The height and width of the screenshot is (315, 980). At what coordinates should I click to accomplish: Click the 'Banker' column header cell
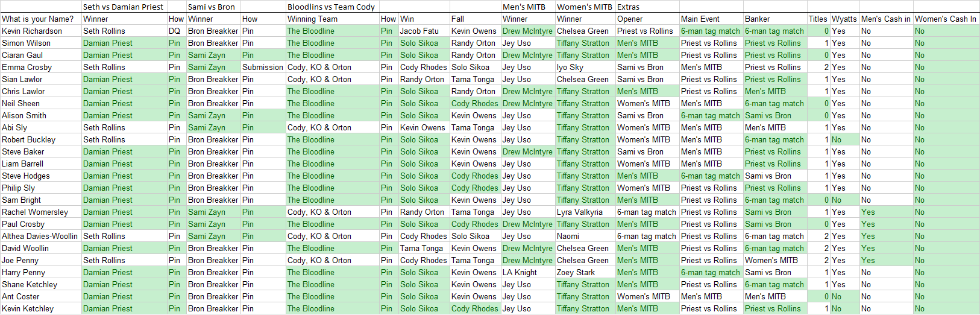tap(757, 19)
